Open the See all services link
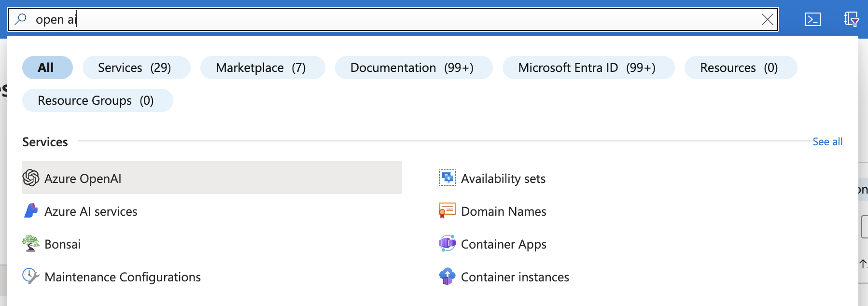The height and width of the screenshot is (306, 868). [x=827, y=142]
